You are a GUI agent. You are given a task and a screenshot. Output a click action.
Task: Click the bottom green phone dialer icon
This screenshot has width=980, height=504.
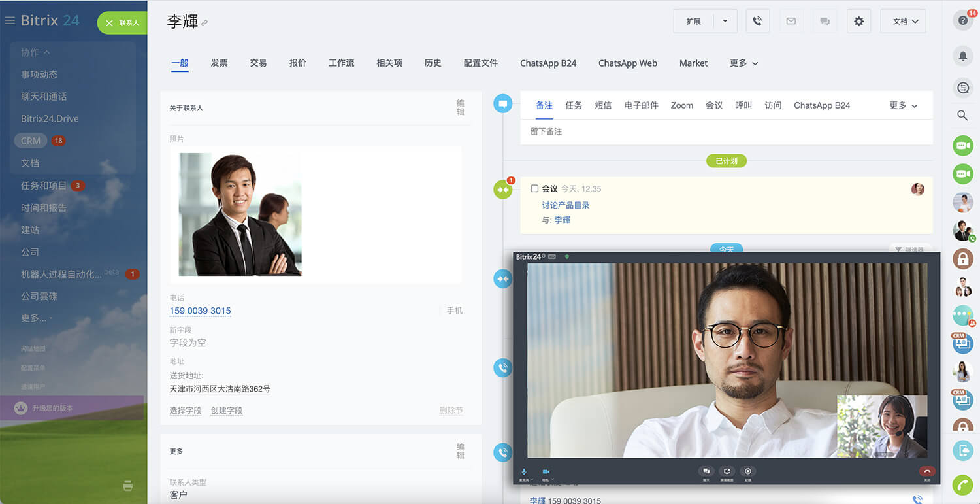click(963, 484)
